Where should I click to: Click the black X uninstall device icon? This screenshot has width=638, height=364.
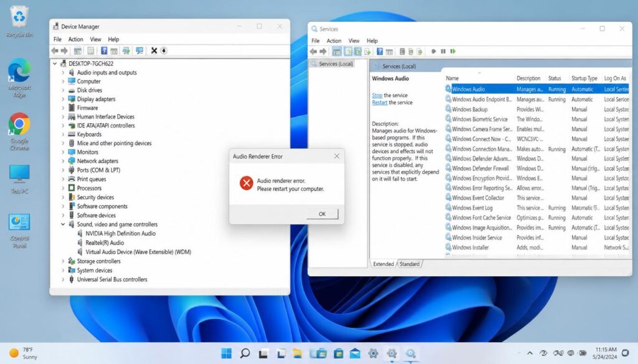tap(154, 50)
